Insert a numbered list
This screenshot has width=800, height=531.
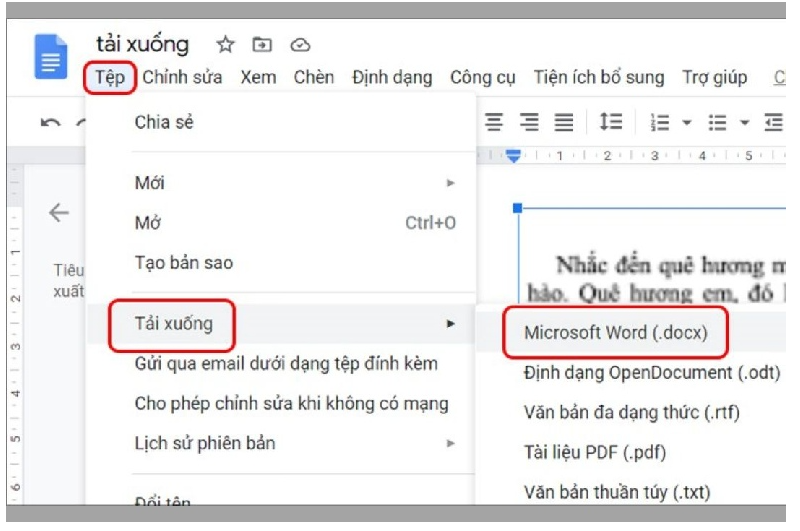[x=660, y=122]
